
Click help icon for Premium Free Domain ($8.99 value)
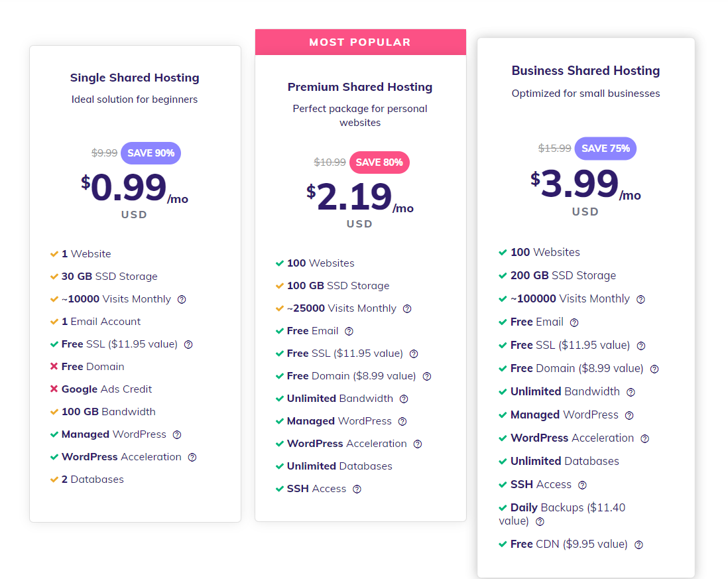tap(427, 377)
